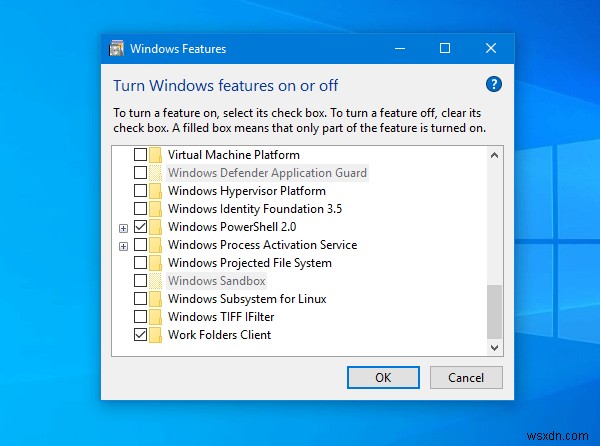Select the Windows Sandbox label
The height and width of the screenshot is (446, 600).
(217, 281)
